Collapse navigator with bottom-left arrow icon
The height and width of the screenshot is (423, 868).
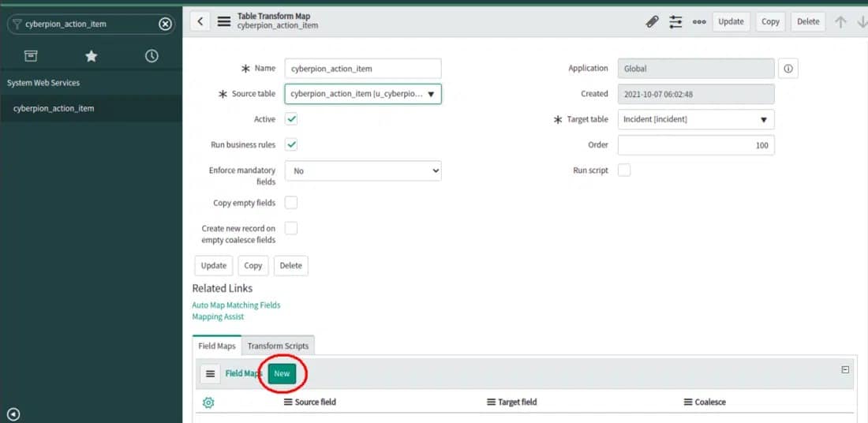coord(13,414)
